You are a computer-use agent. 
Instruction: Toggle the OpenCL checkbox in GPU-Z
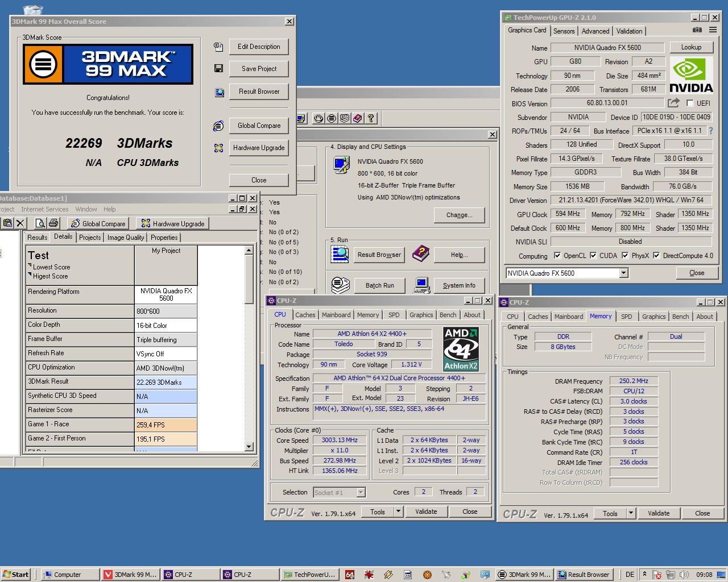557,256
